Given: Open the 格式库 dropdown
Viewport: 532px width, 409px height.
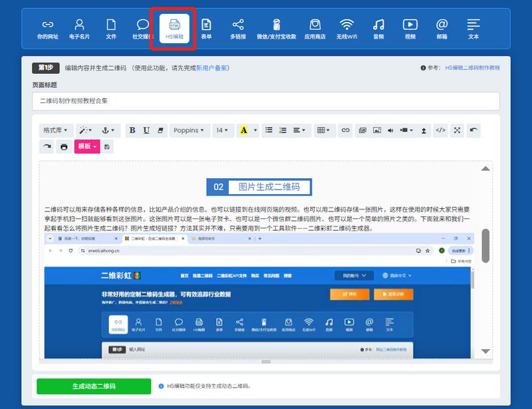Looking at the screenshot, I should [x=55, y=130].
